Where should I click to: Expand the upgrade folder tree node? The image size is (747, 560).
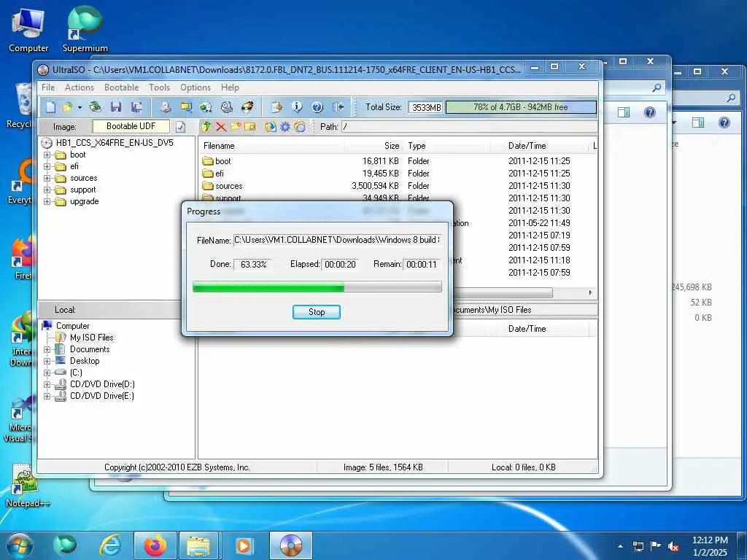click(47, 201)
